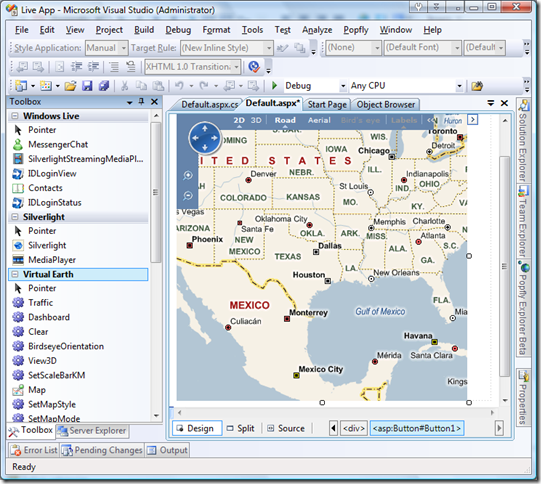Switch map to 2D mode
The image size is (541, 484).
click(x=239, y=120)
